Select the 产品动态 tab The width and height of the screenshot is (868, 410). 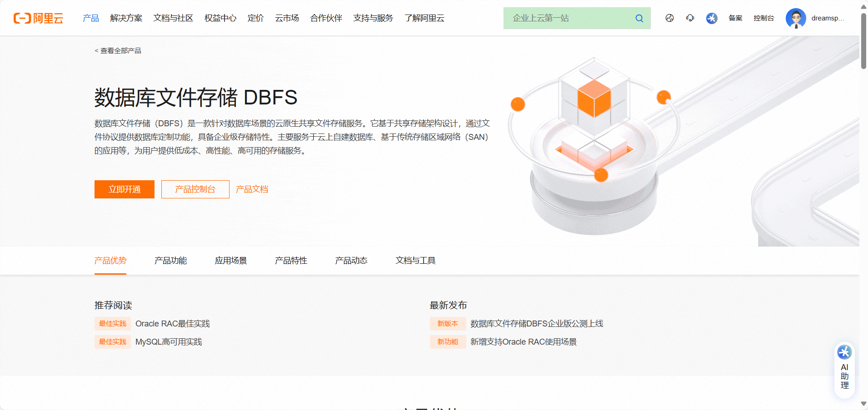tap(351, 261)
